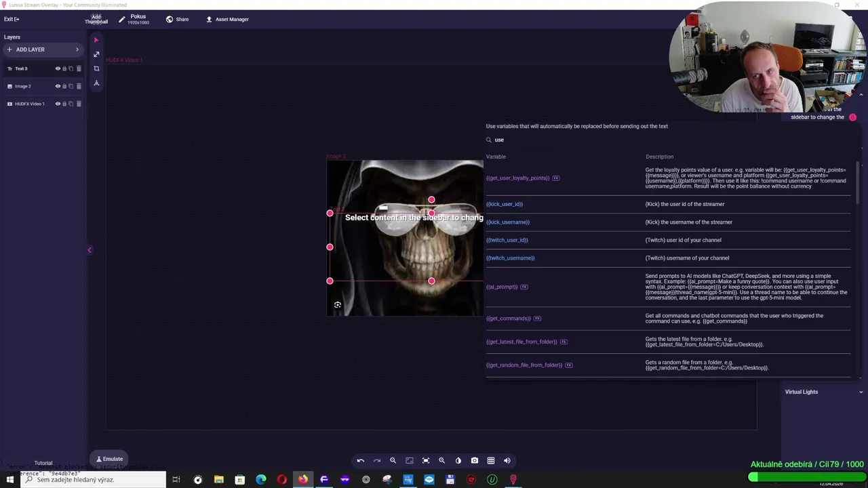
Task: Delete the HUDFX Video 1 layer
Action: point(79,104)
